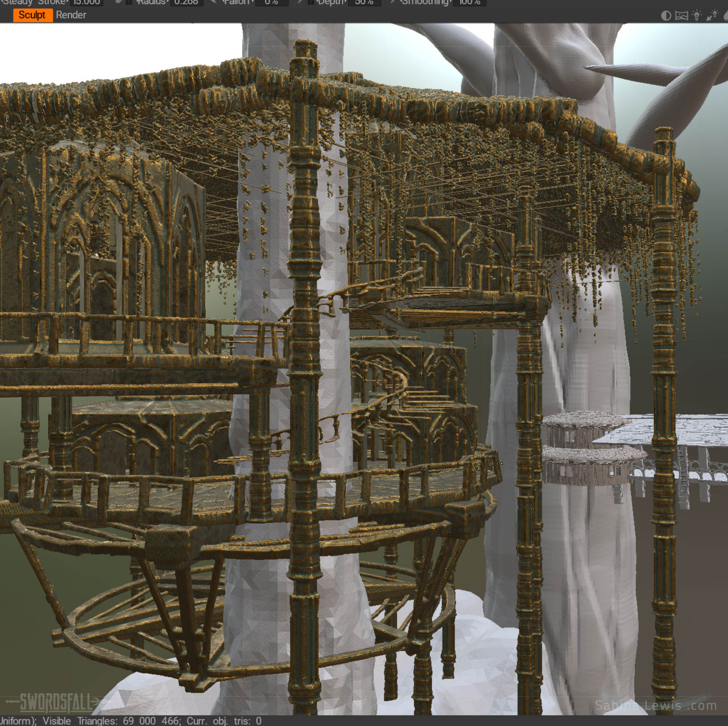This screenshot has width=728, height=726.
Task: Toggle the half-circle shading mode icon
Action: pyautogui.click(x=666, y=16)
